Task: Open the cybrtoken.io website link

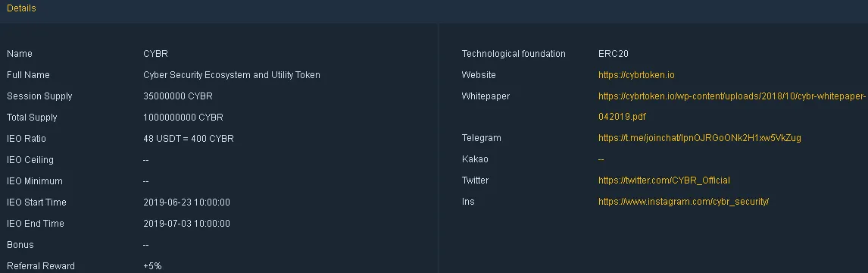Action: click(x=636, y=75)
